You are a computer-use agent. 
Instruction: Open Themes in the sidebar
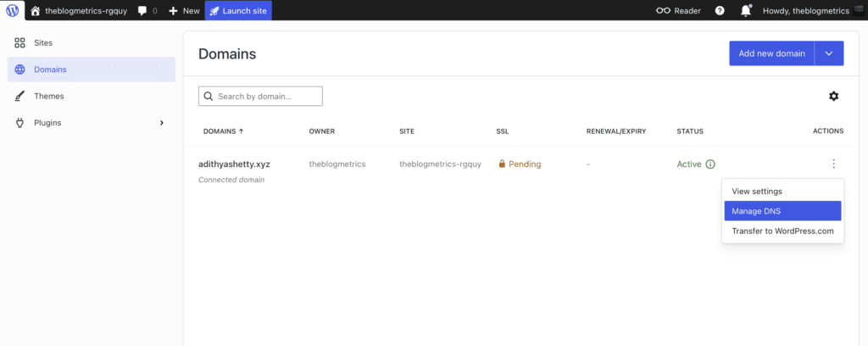(92, 96)
